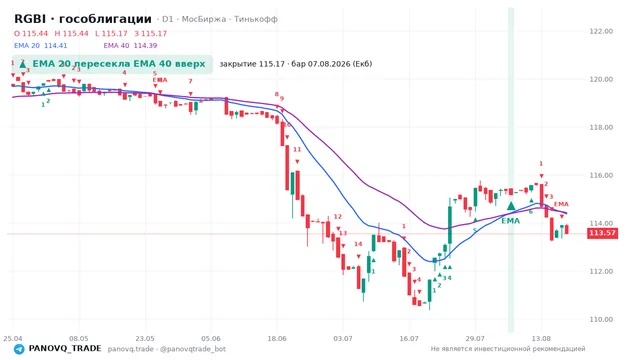Click the 23.05 date axis label
The width and height of the screenshot is (640, 360).
tap(145, 338)
